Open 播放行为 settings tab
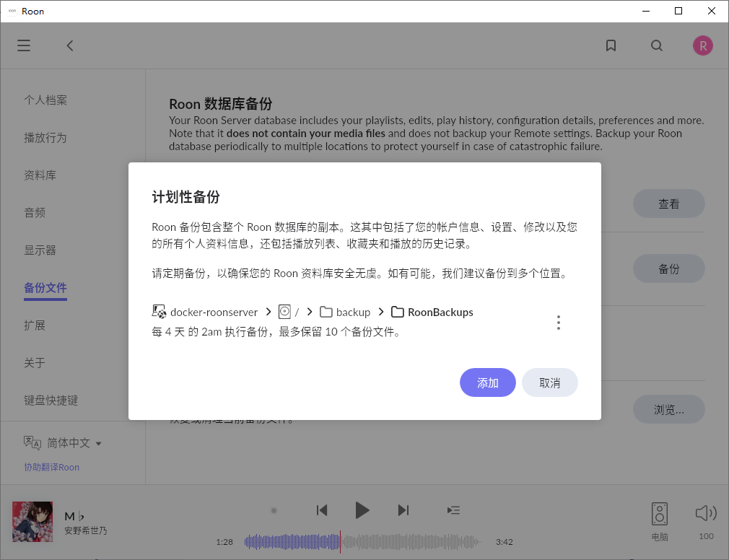 point(45,138)
